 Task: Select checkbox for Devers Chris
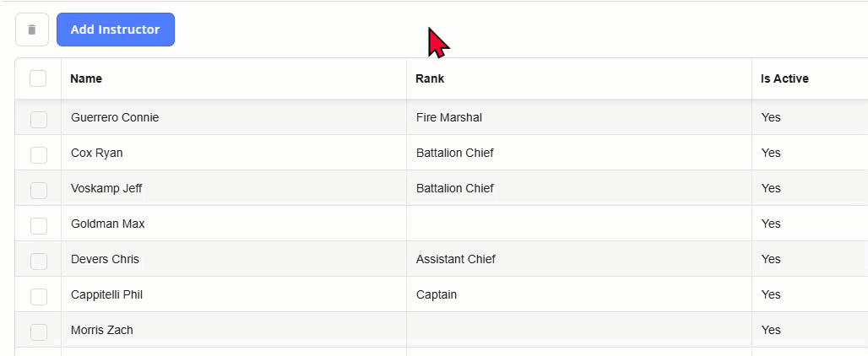pyautogui.click(x=39, y=261)
